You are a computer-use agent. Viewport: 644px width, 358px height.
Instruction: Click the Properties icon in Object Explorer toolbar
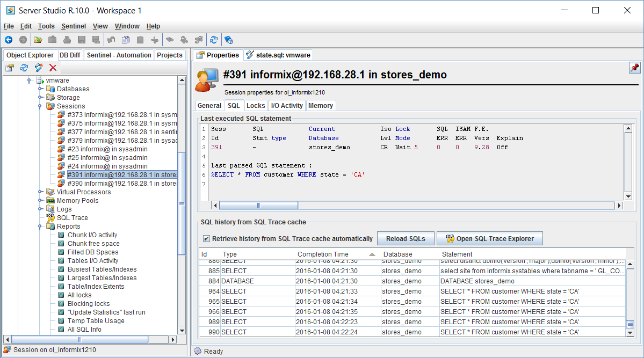[10, 68]
